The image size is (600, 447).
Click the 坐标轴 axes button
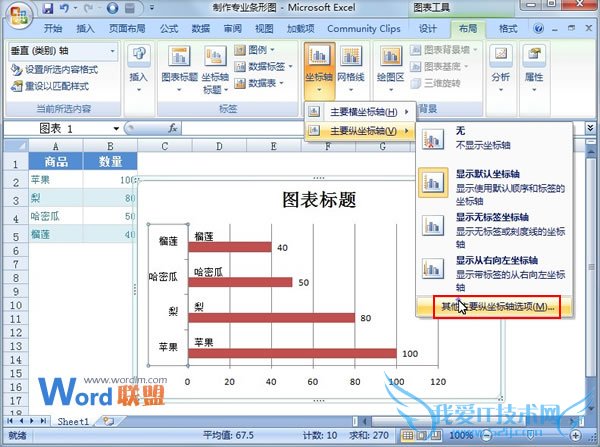click(319, 70)
